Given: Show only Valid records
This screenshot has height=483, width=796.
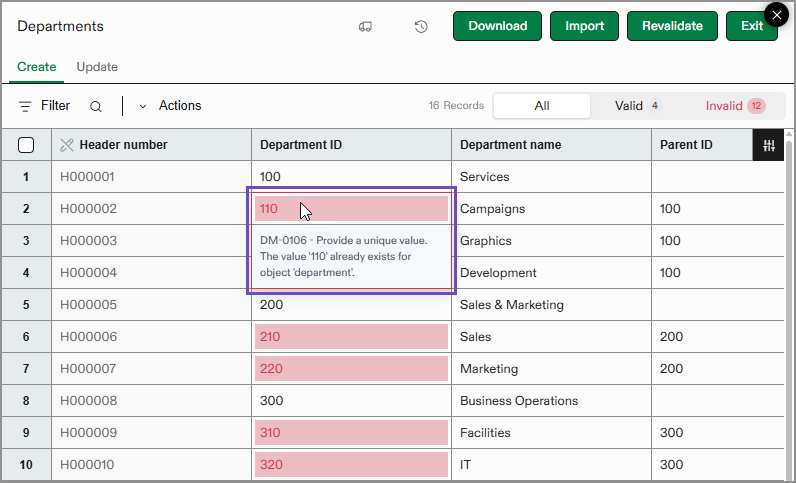Looking at the screenshot, I should pos(637,106).
